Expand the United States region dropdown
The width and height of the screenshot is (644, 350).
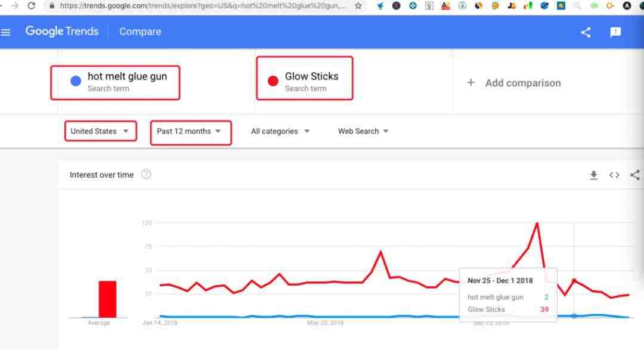tap(100, 131)
